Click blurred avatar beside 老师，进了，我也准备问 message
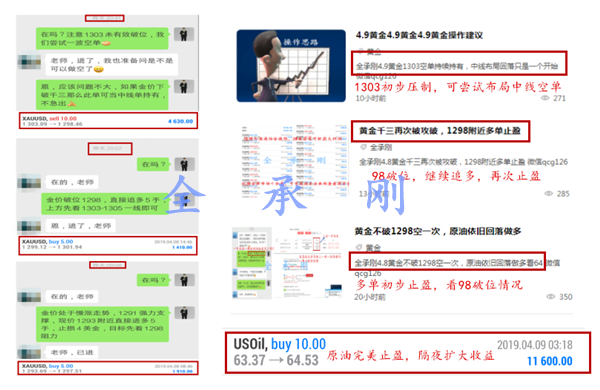 pyautogui.click(x=29, y=62)
